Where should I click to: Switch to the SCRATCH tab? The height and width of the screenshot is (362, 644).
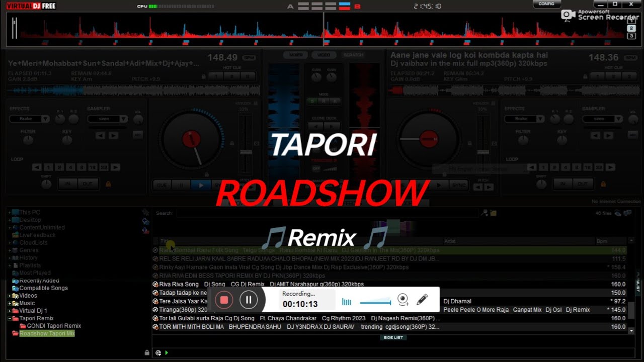click(x=353, y=55)
